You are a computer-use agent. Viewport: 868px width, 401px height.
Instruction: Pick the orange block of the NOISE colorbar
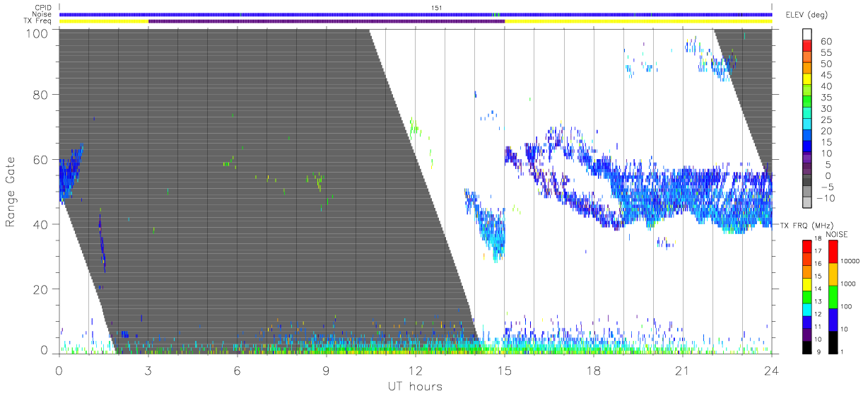[x=833, y=274]
